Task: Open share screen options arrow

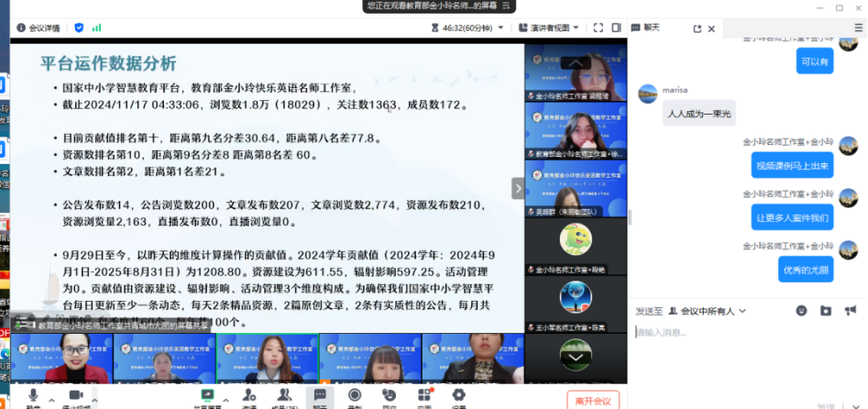Action: pyautogui.click(x=225, y=400)
